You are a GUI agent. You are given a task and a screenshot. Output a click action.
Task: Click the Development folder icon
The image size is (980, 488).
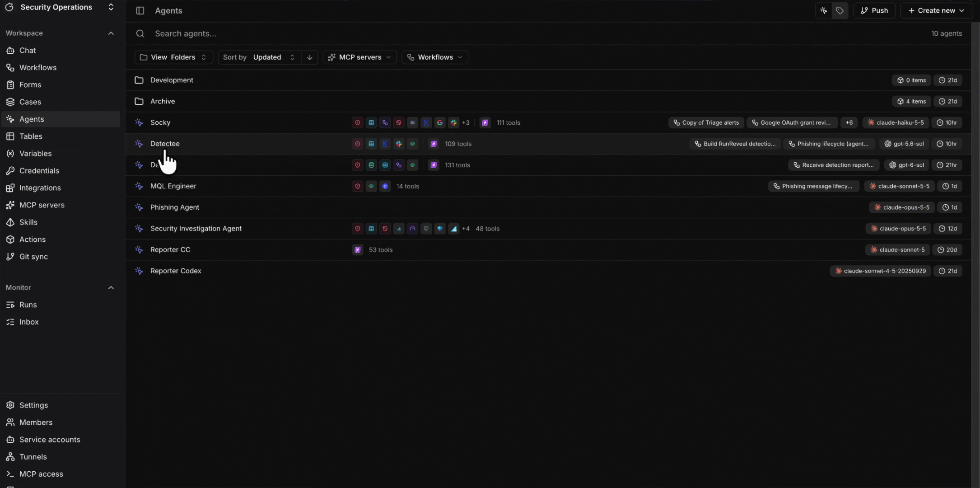(139, 80)
